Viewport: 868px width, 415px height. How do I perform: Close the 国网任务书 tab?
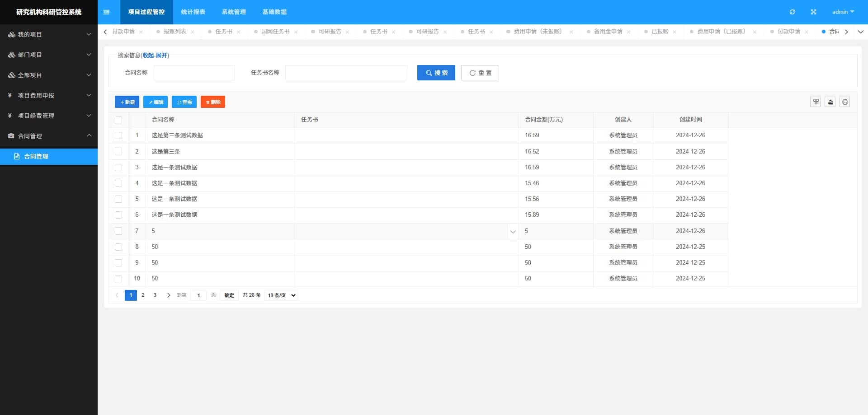pyautogui.click(x=296, y=32)
